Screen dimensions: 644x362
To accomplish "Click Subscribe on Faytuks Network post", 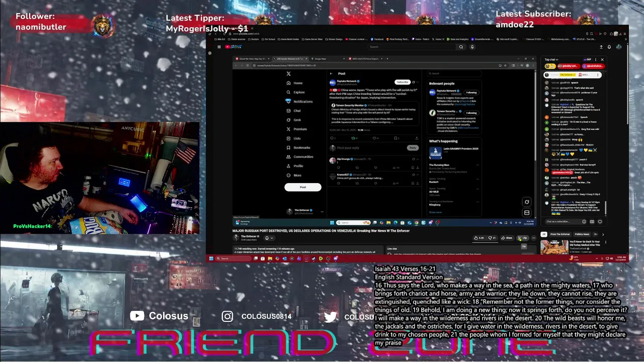I will [x=403, y=82].
